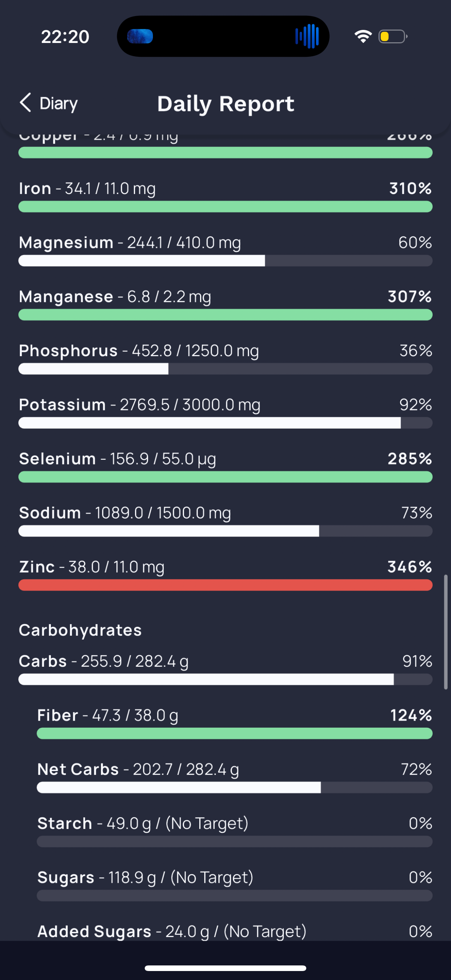Tap the blue thumbnail in Dynamic Island

coord(140,36)
